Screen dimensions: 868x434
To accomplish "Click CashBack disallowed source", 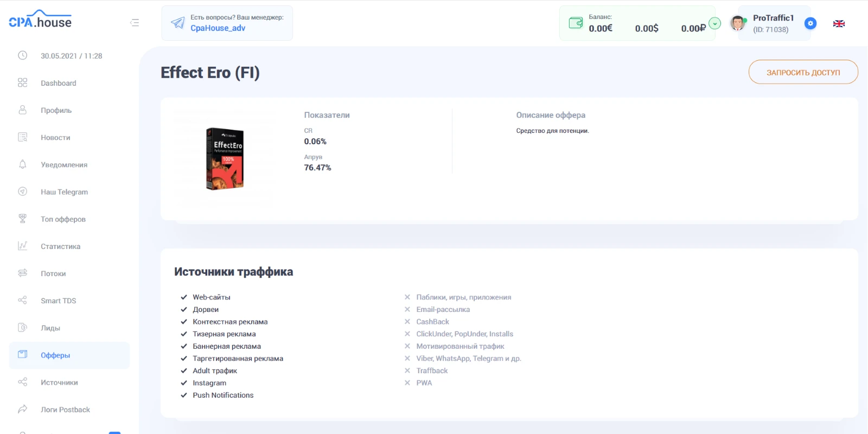I will click(x=432, y=322).
